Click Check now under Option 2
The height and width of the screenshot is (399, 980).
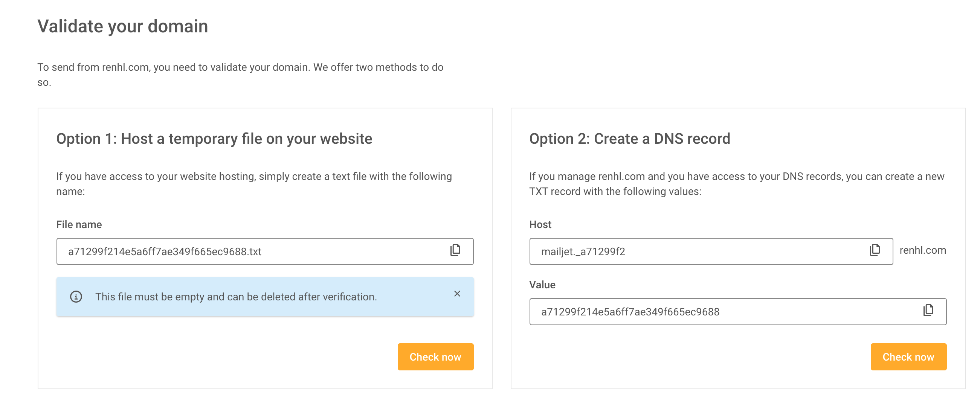point(908,356)
